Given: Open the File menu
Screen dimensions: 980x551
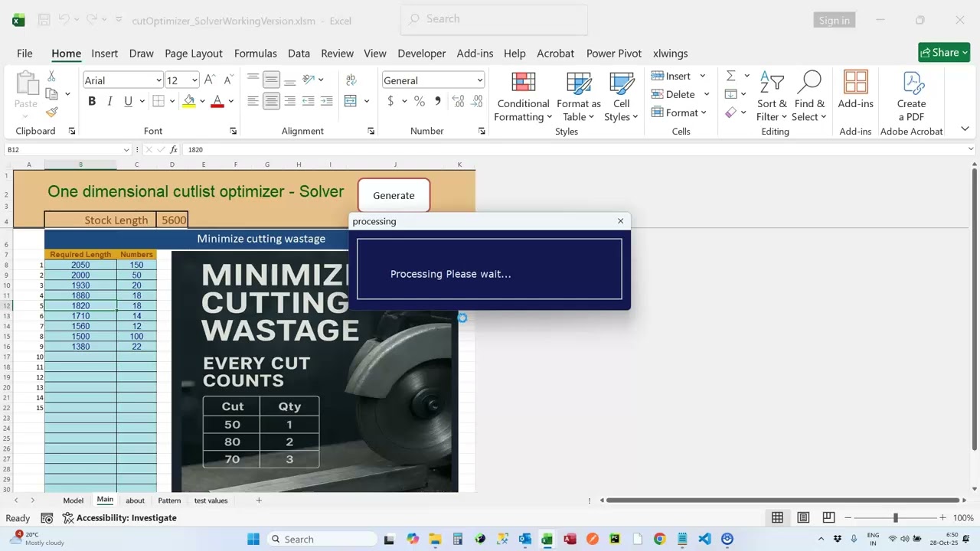Looking at the screenshot, I should click(24, 54).
